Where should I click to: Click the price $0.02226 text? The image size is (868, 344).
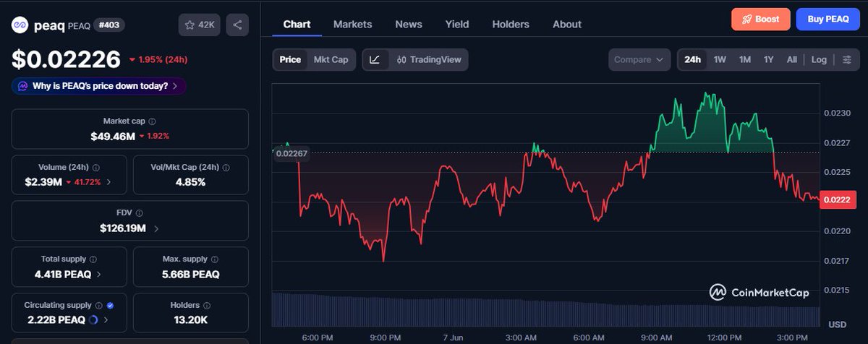pos(65,59)
